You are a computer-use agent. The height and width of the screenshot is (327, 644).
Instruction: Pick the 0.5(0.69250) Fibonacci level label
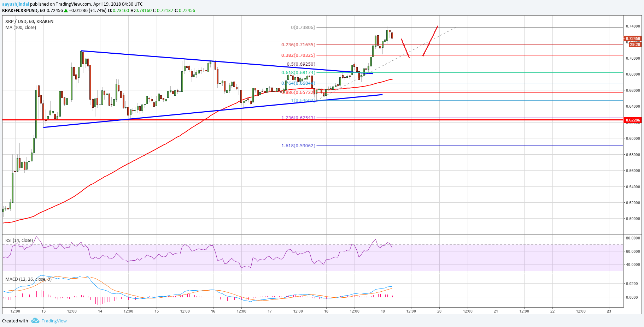coord(301,64)
